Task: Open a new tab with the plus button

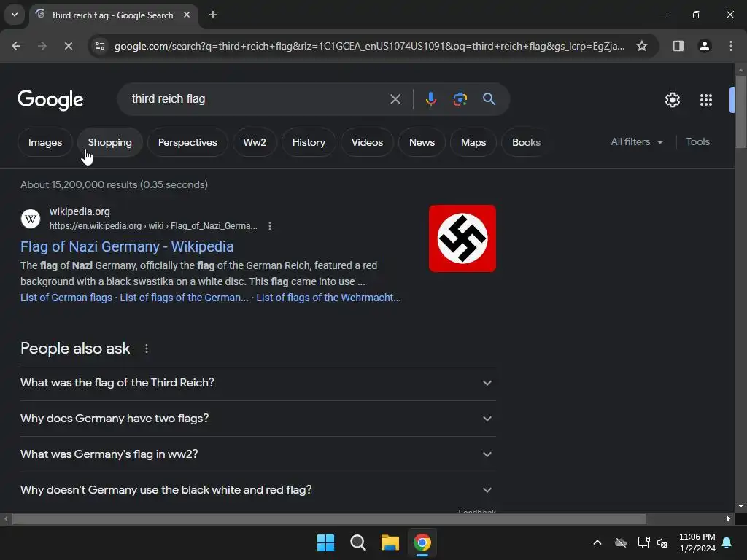Action: pyautogui.click(x=213, y=15)
